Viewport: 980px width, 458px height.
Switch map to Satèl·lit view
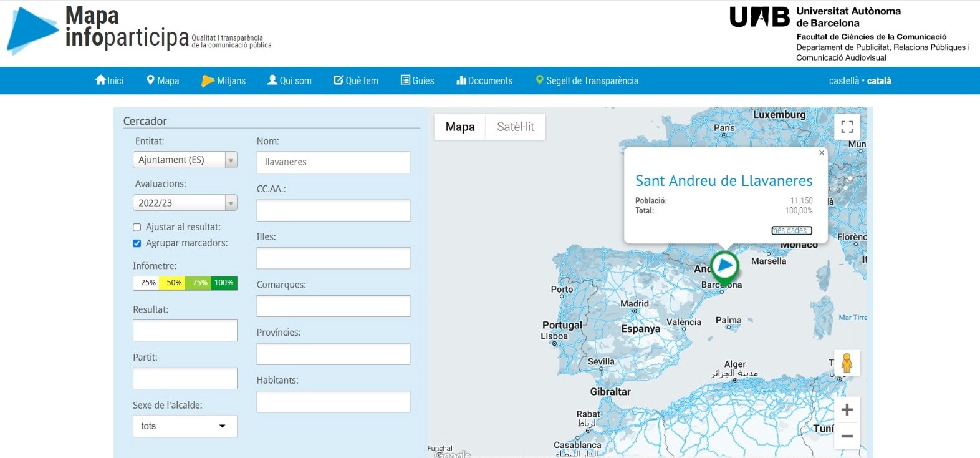515,127
